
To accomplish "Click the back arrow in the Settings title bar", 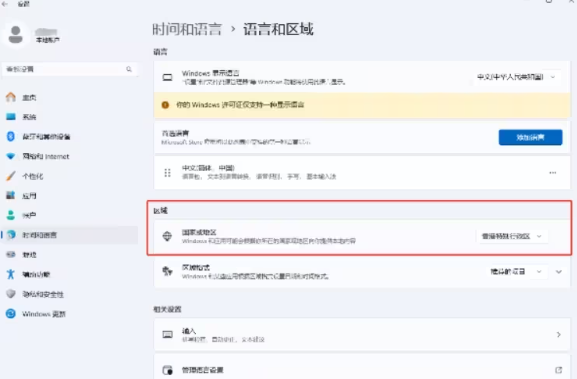I will (x=5, y=4).
